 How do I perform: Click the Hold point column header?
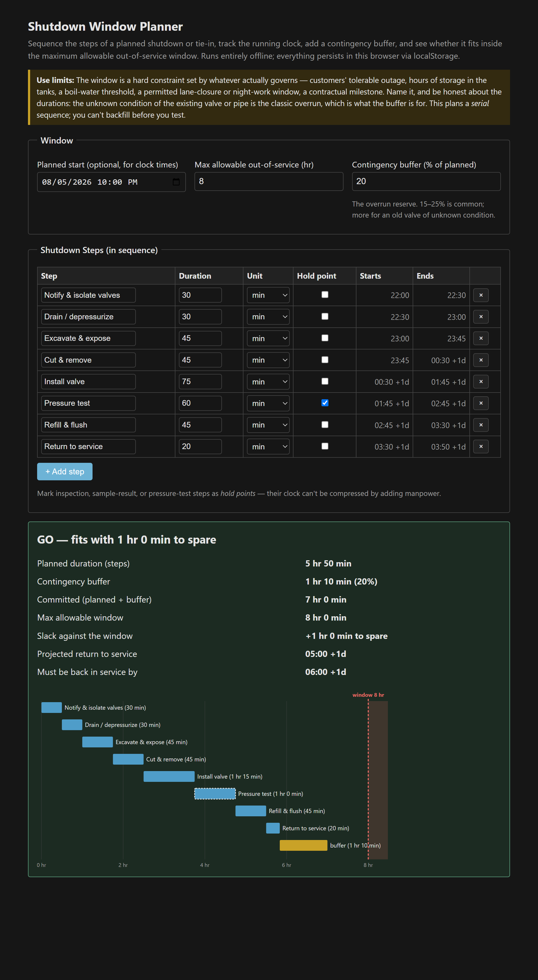click(x=316, y=276)
